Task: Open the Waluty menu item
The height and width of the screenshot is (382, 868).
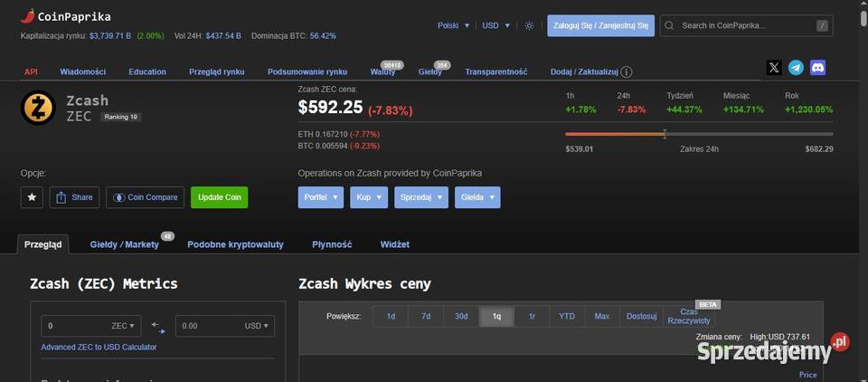Action: click(383, 72)
